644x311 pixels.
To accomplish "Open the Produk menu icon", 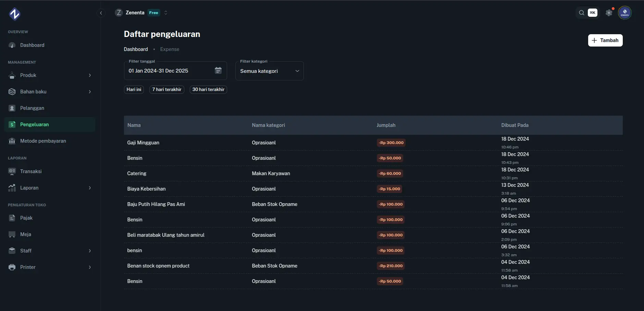I will click(x=12, y=75).
